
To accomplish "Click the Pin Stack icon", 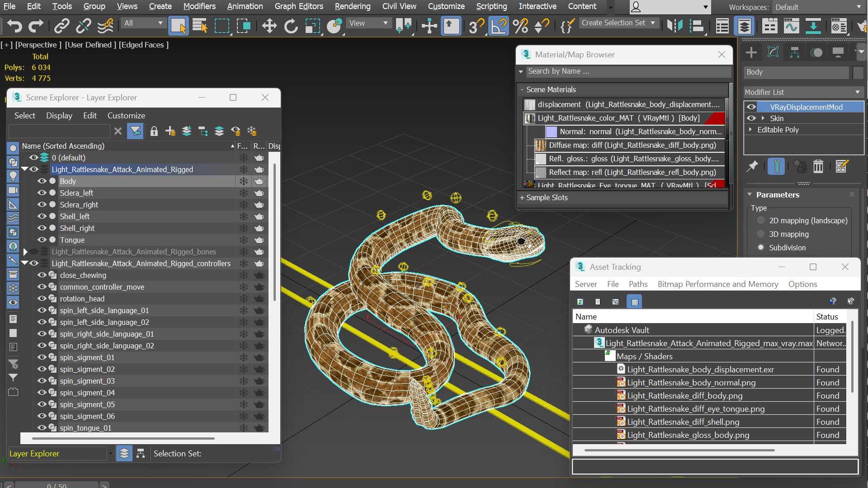I will point(752,166).
